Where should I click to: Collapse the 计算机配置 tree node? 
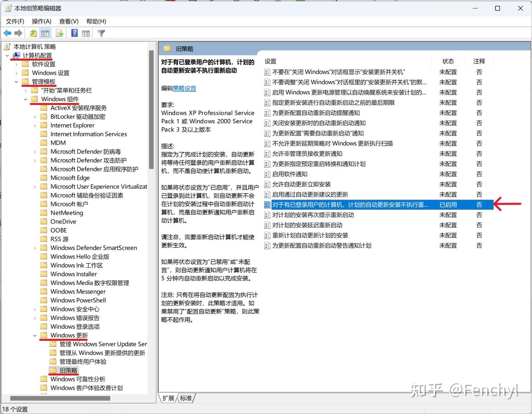click(x=7, y=55)
